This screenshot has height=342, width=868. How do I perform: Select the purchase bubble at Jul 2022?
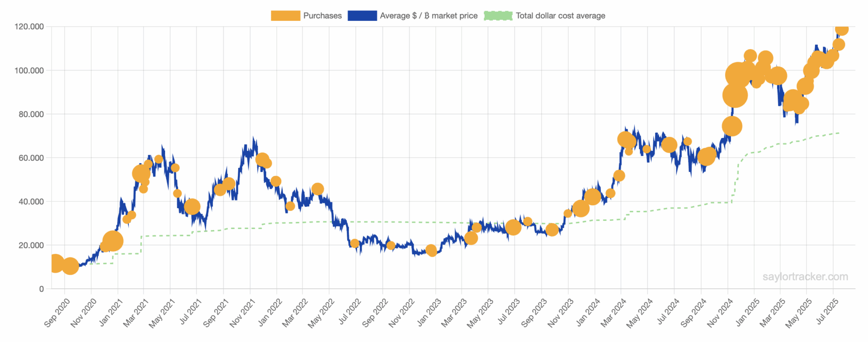[355, 244]
